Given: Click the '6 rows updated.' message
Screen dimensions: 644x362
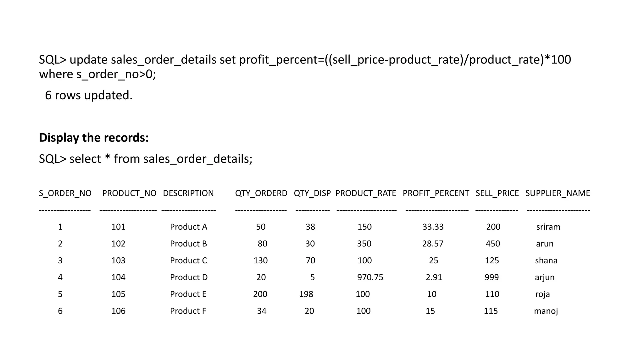Looking at the screenshot, I should tap(89, 95).
